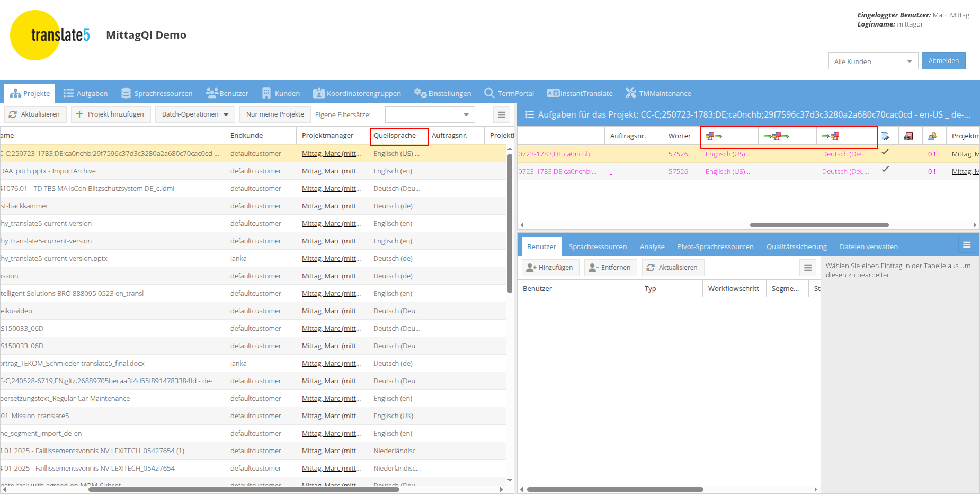Open hamburger menu right of Dateien verwalten tab

point(967,245)
